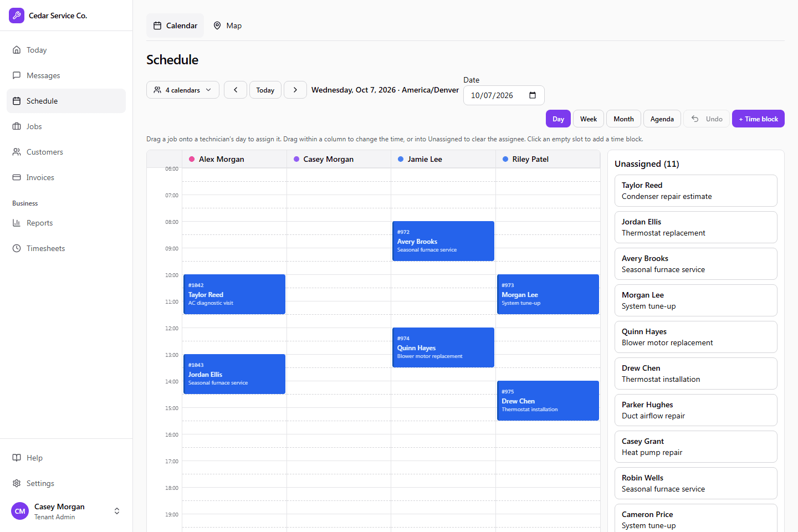Viewport: 798px width, 532px height.
Task: Click the Jobs briefcase icon
Action: pos(17,126)
